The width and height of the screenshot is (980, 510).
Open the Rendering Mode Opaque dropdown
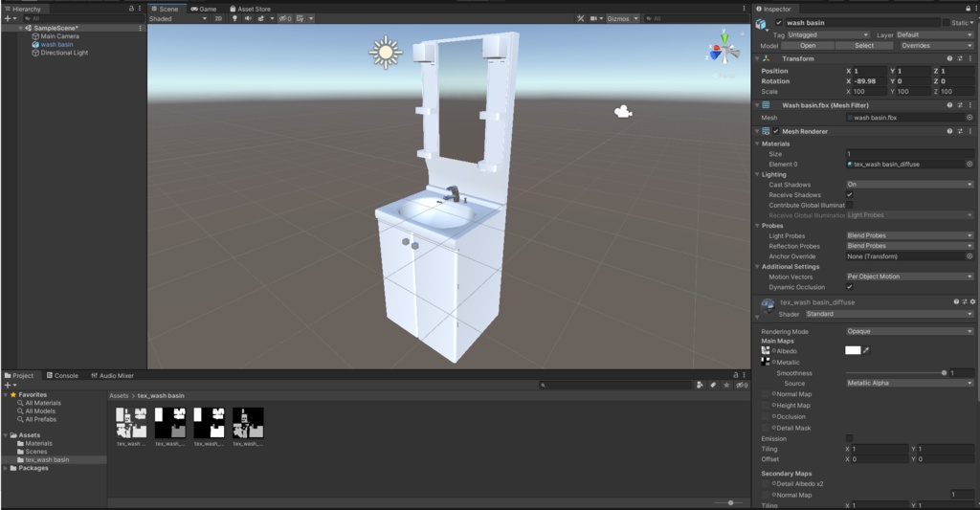click(x=910, y=331)
